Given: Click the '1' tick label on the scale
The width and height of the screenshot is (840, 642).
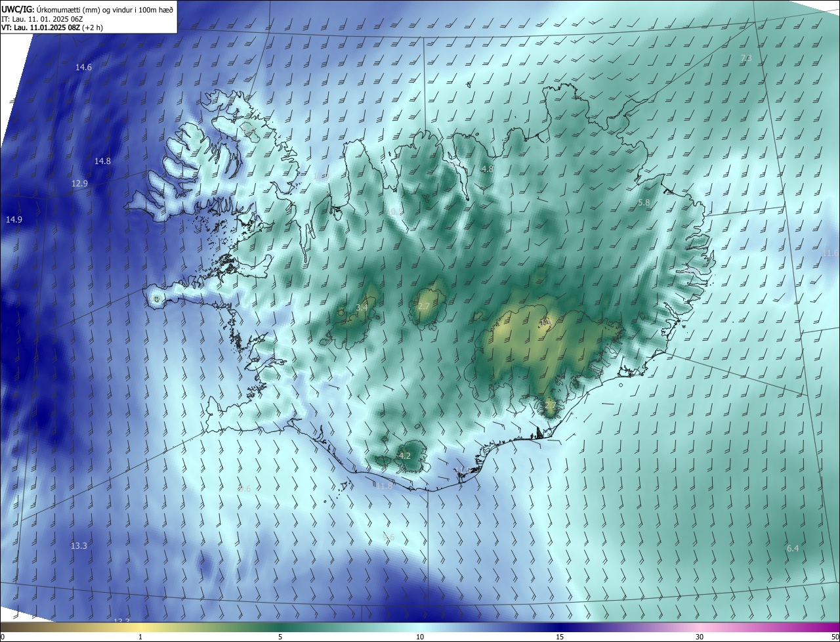Looking at the screenshot, I should click(x=140, y=637).
